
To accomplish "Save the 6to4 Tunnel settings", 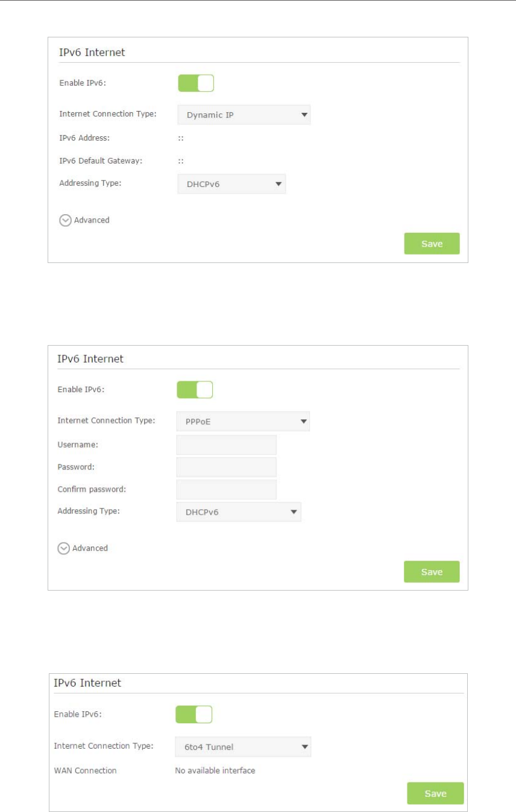I will (x=436, y=793).
